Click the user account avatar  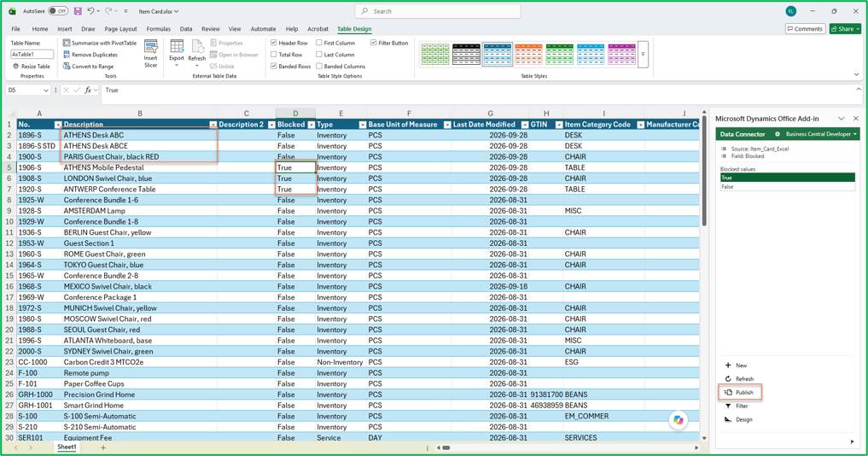(790, 11)
